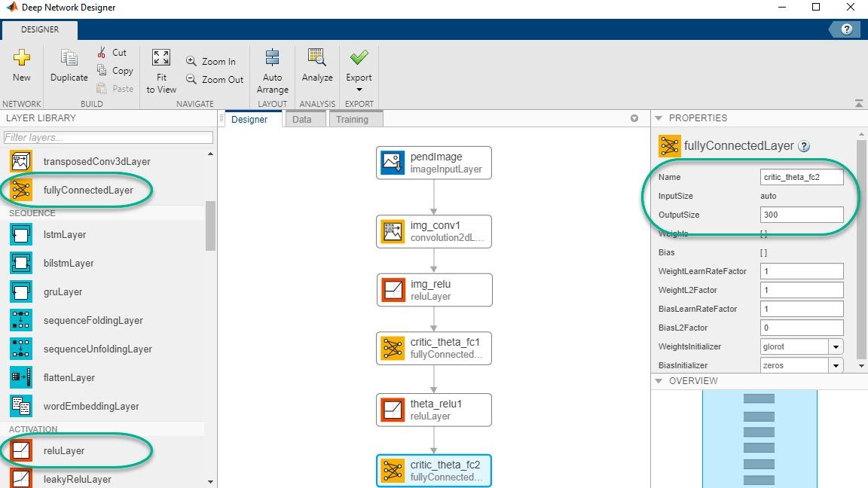Select the pendImage input layer node
This screenshot has height=488, width=868.
point(434,163)
